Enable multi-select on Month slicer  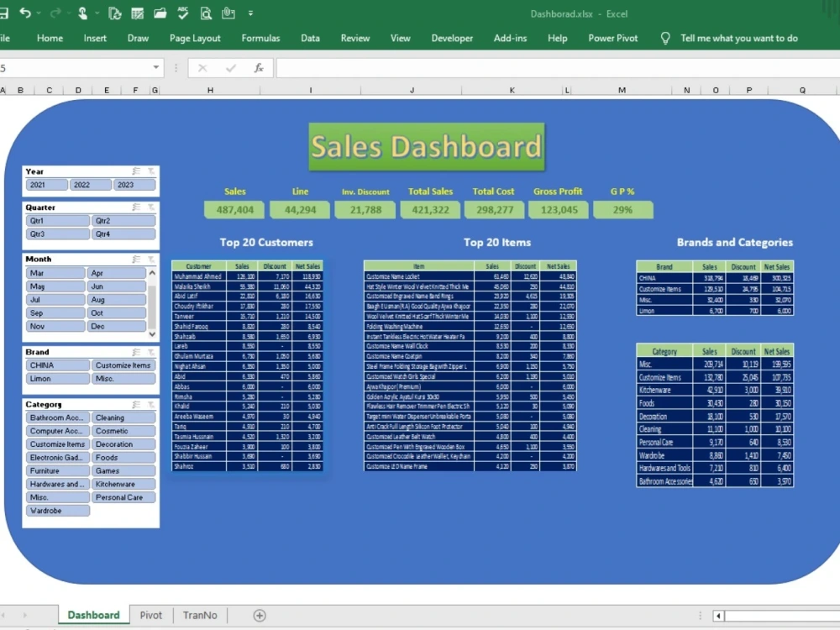[137, 260]
